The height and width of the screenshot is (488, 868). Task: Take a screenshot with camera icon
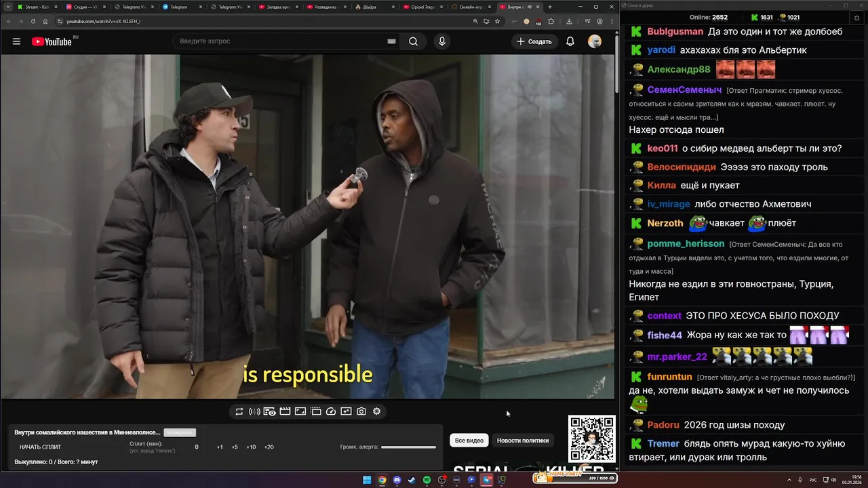(361, 411)
